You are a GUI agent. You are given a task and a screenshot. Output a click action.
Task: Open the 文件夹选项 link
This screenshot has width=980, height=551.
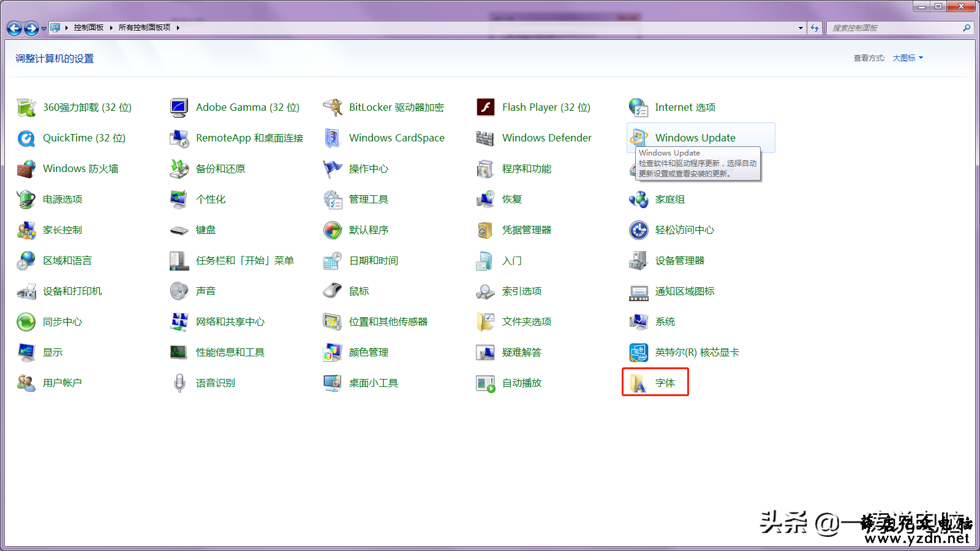[x=527, y=321]
